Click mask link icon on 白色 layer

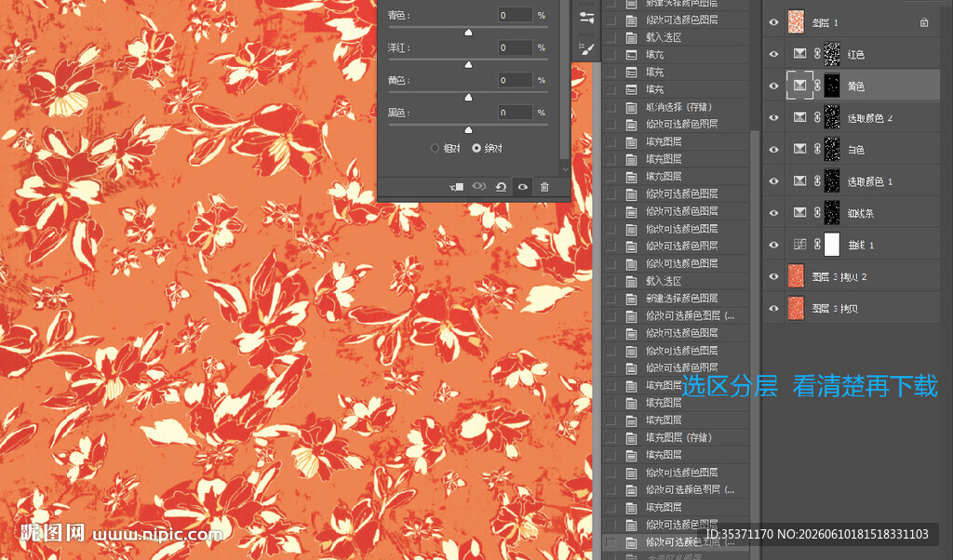(x=817, y=149)
